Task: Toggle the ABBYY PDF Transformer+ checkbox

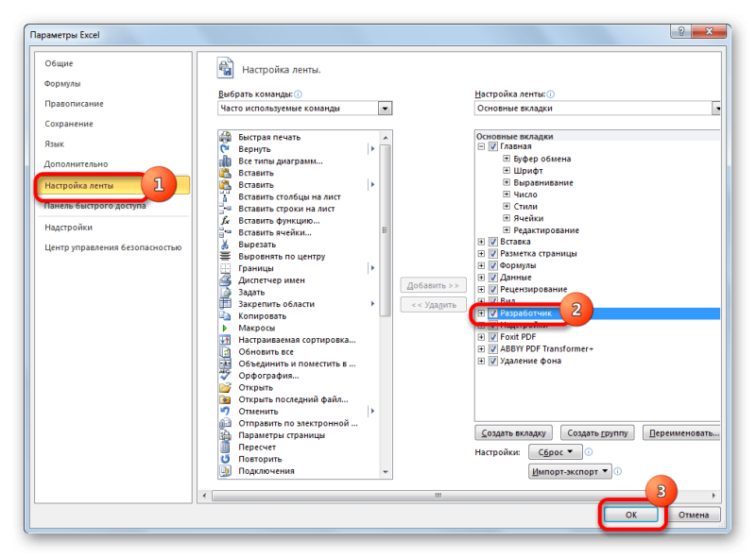Action: 492,349
